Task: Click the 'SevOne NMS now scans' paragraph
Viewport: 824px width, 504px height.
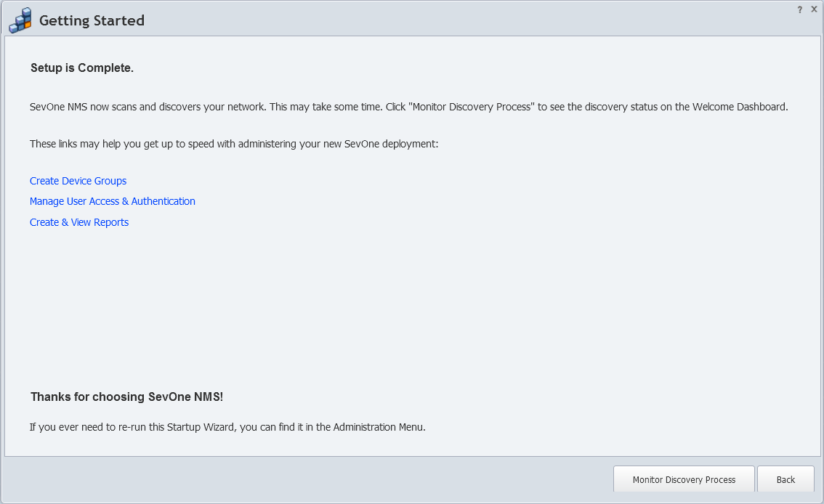Action: 409,107
